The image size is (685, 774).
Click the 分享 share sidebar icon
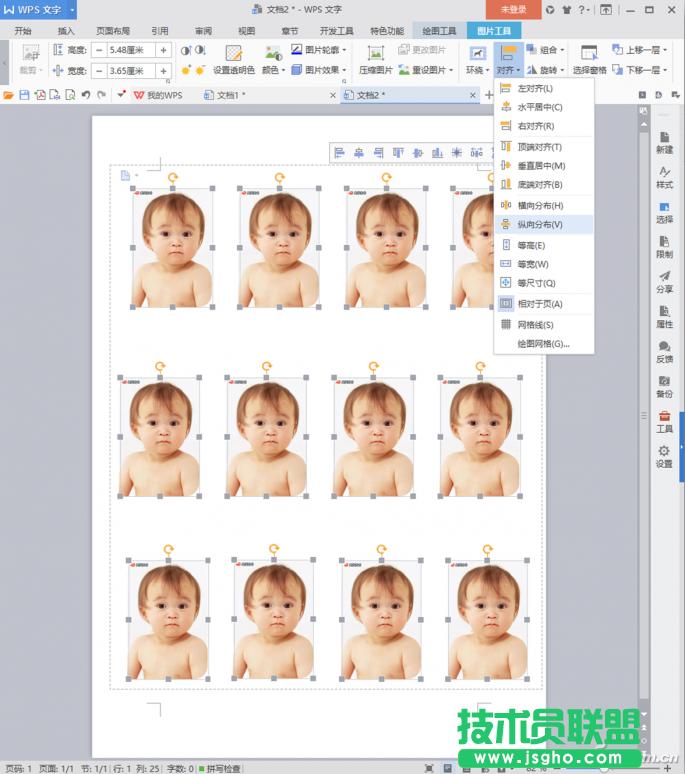pos(664,282)
